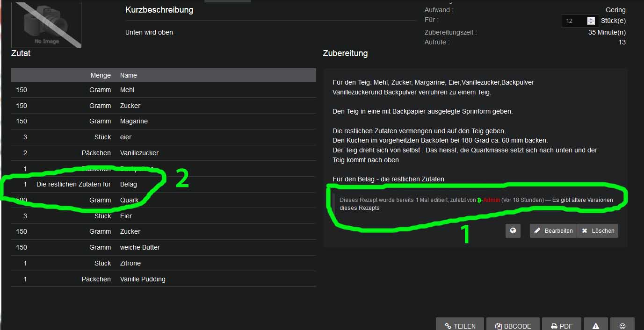The height and width of the screenshot is (330, 644).
Task: Decrease the portion count with the down arrow
Action: click(x=591, y=23)
